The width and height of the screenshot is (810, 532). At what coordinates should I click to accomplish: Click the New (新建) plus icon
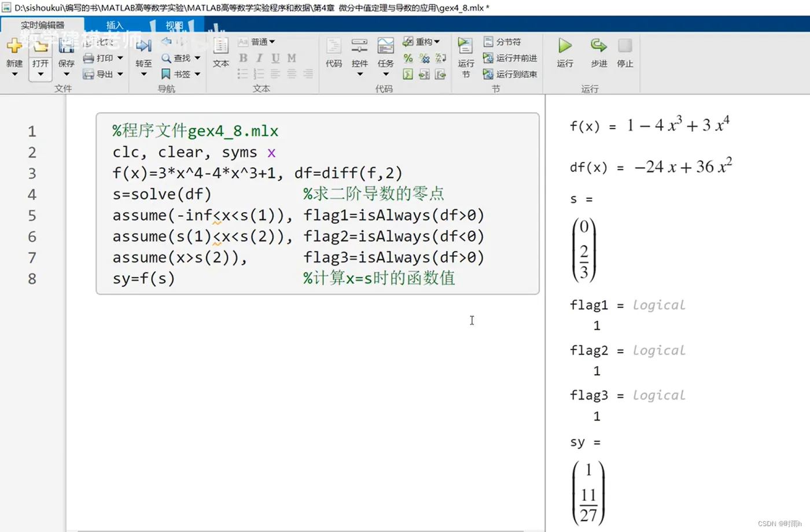point(14,46)
